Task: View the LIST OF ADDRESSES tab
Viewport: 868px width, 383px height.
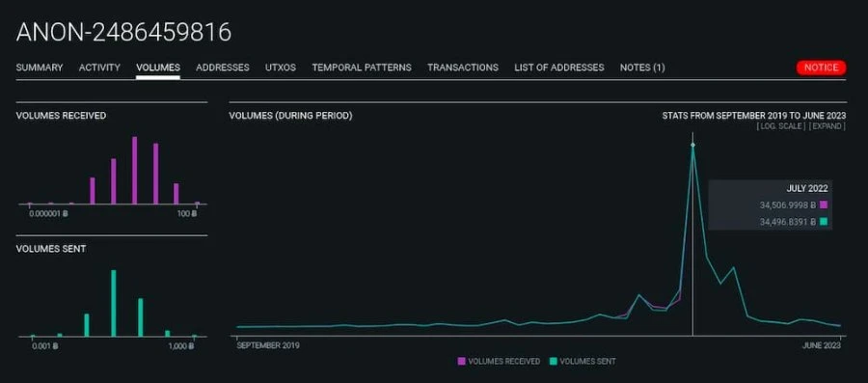Action: (x=559, y=68)
